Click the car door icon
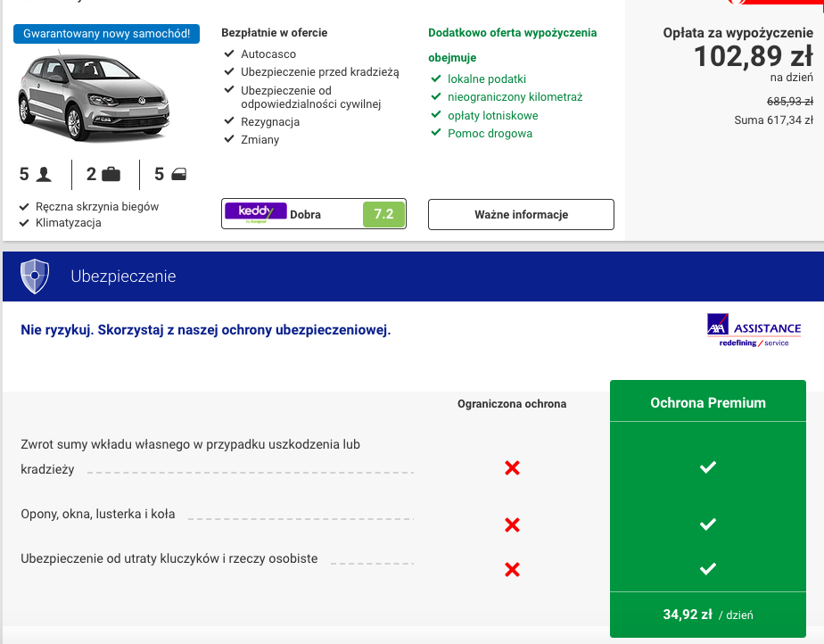The width and height of the screenshot is (824, 644). click(178, 174)
